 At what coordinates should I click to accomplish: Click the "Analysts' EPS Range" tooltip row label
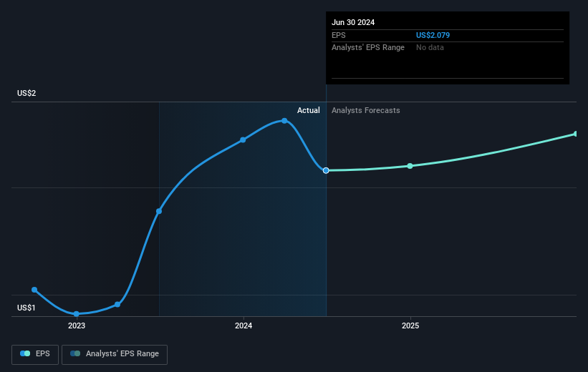(368, 48)
